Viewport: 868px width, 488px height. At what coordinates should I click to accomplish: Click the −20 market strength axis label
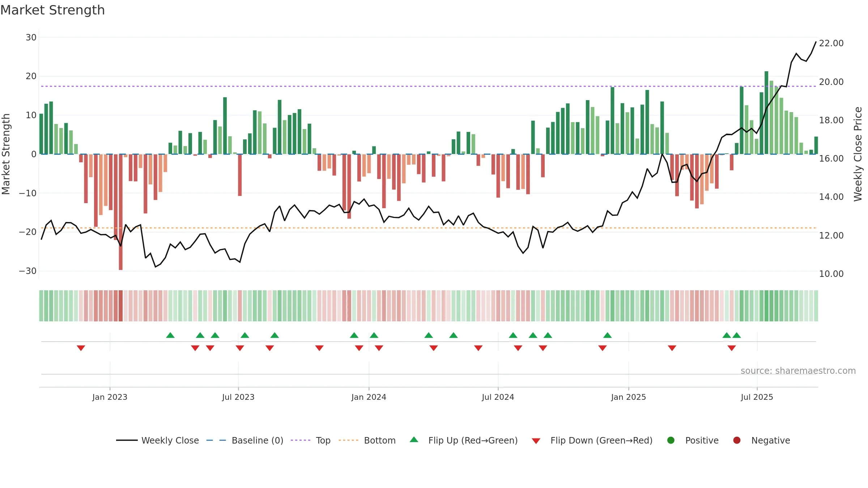pyautogui.click(x=28, y=232)
